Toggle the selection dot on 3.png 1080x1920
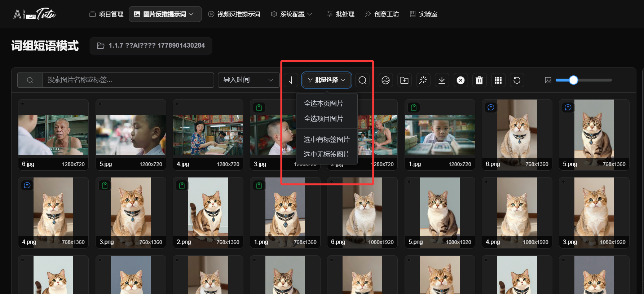The image size is (644, 294). [563, 182]
